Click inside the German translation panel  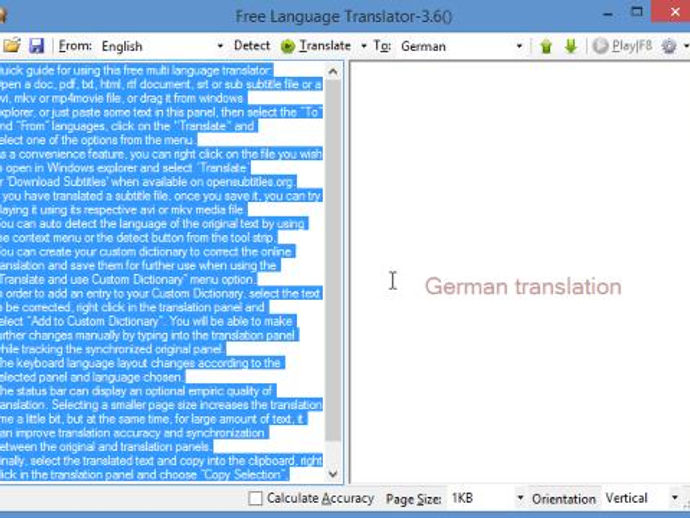point(519,273)
